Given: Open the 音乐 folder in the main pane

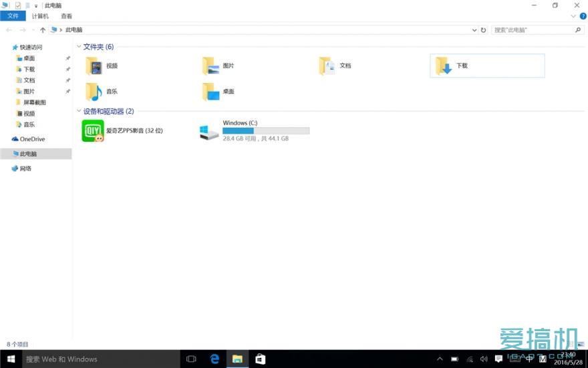Looking at the screenshot, I should click(x=102, y=92).
